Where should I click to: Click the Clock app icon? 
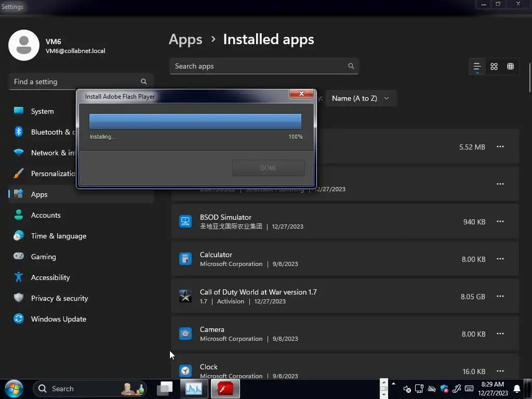[x=185, y=371]
